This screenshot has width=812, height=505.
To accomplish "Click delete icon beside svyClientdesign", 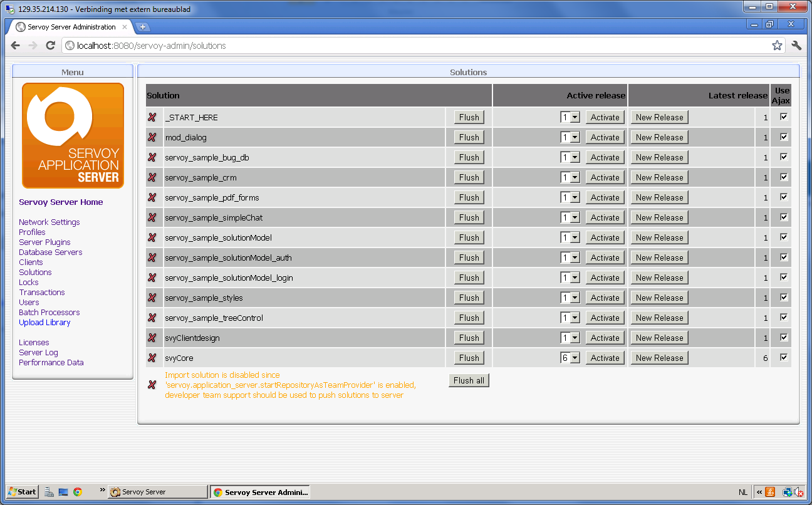I will tap(152, 338).
